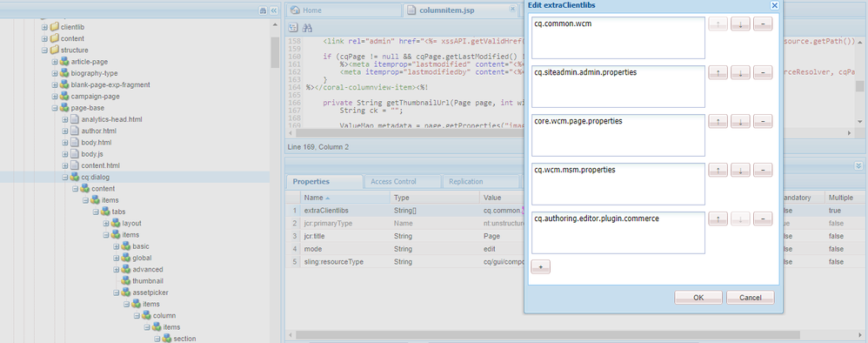Expand the layout node under tabs
Image resolution: width=868 pixels, height=343 pixels.
(x=106, y=224)
